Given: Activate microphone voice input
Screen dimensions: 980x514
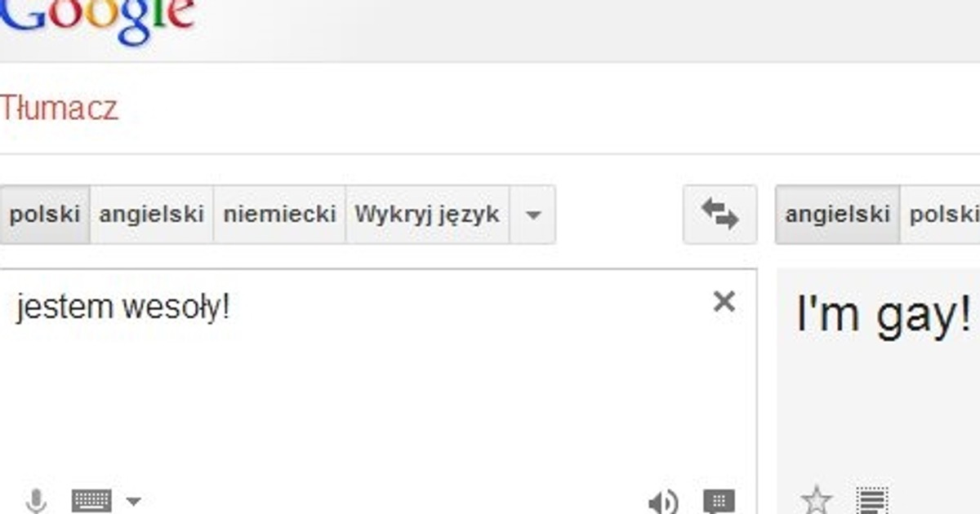Looking at the screenshot, I should pos(36,500).
